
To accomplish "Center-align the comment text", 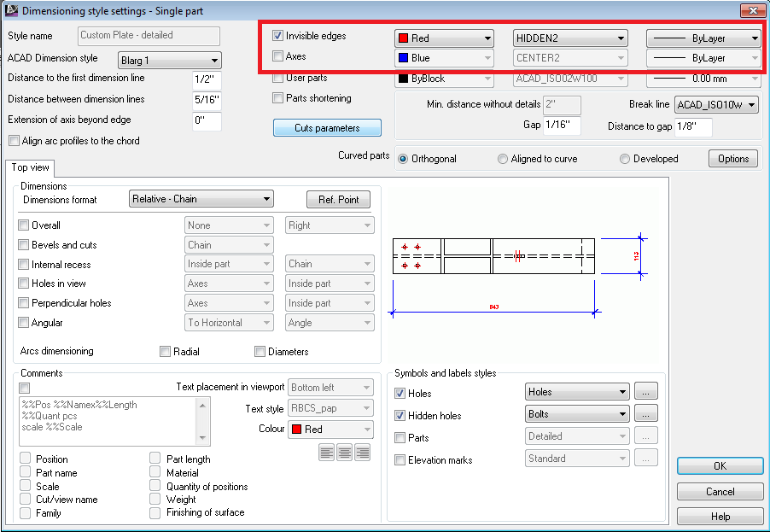I will (x=344, y=452).
